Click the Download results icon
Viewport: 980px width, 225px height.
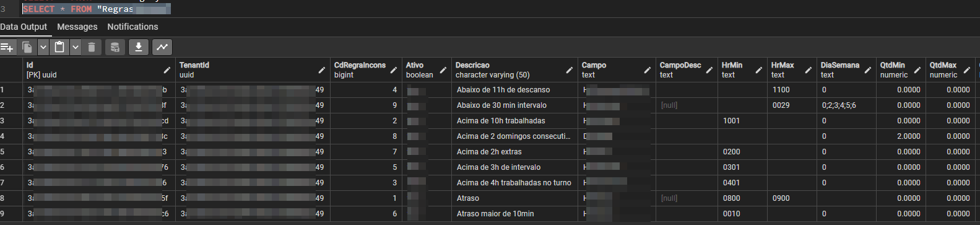pyautogui.click(x=139, y=47)
